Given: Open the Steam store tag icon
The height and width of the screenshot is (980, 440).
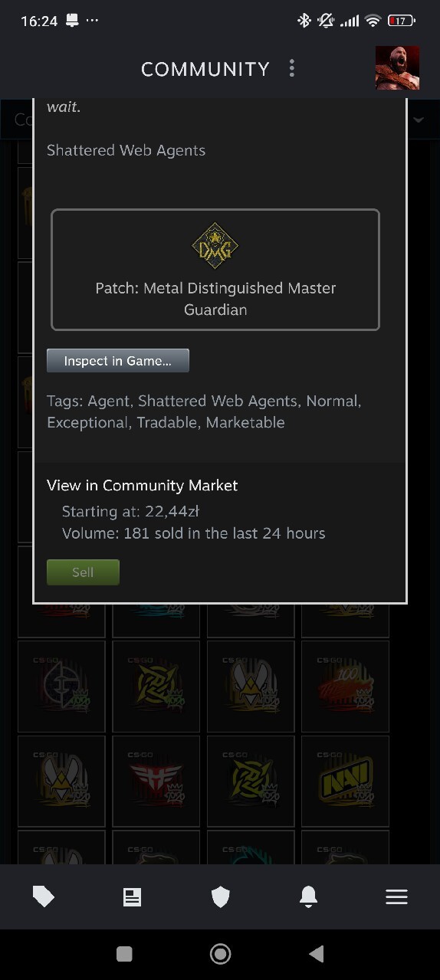Looking at the screenshot, I should (44, 896).
